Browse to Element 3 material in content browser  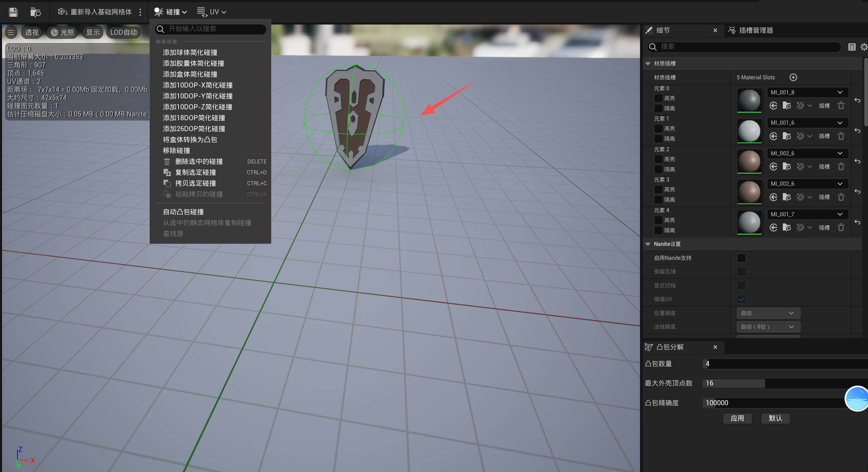787,197
